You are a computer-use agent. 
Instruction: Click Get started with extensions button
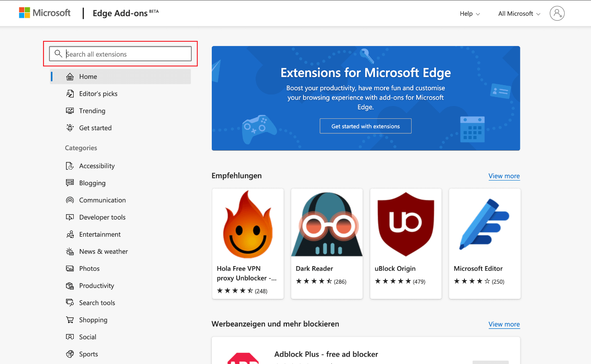(366, 126)
